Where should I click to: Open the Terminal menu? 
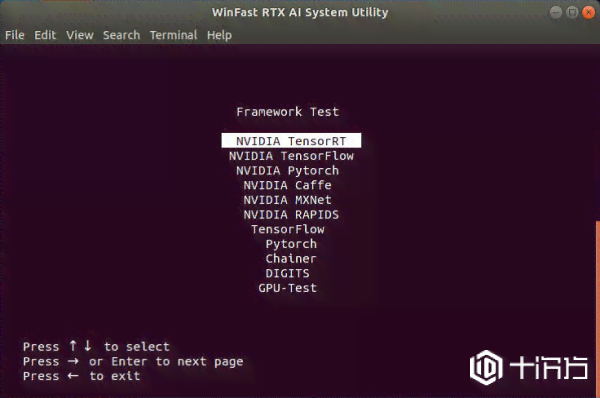(x=173, y=35)
